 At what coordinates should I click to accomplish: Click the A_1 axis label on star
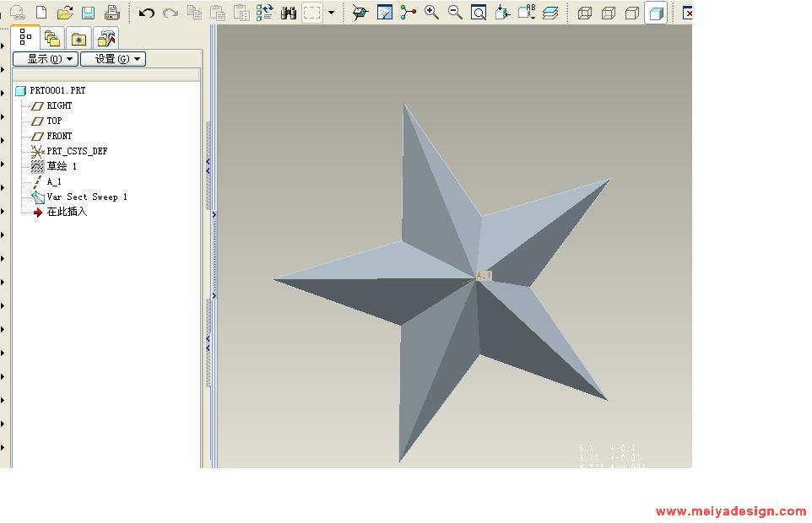[483, 276]
